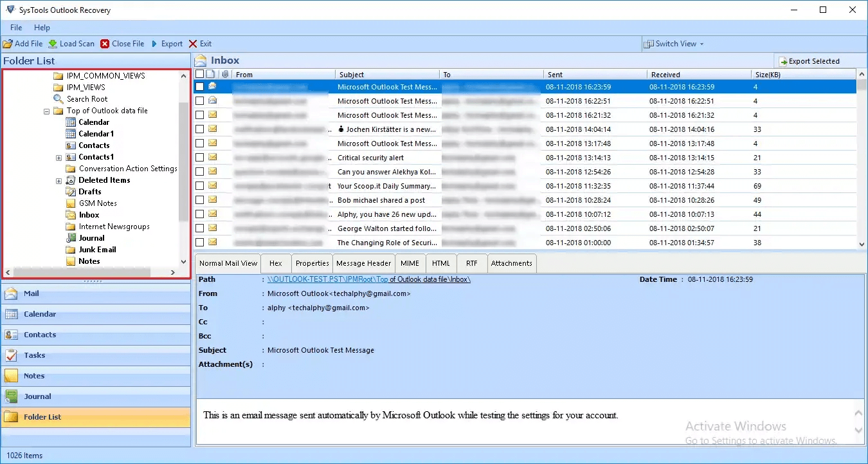Sort by the Subject column header
This screenshot has height=464, width=868.
[387, 75]
